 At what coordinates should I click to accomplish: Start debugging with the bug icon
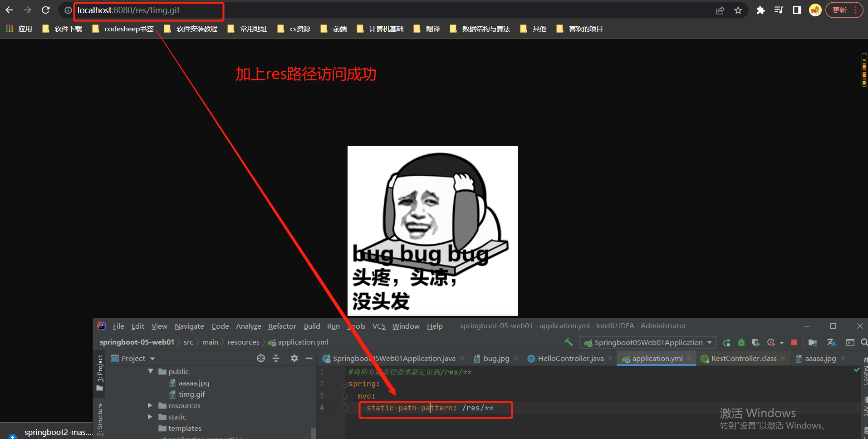coord(741,342)
